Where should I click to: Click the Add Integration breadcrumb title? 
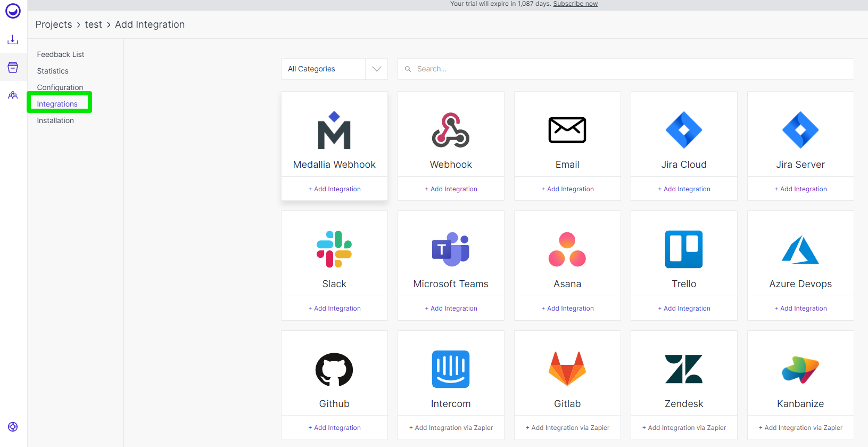pos(150,25)
